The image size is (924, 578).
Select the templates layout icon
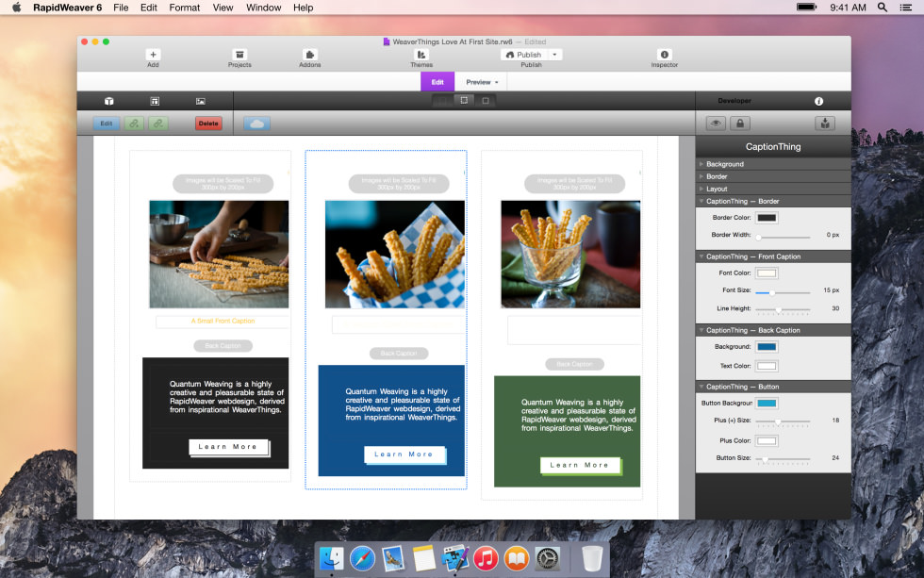(155, 101)
